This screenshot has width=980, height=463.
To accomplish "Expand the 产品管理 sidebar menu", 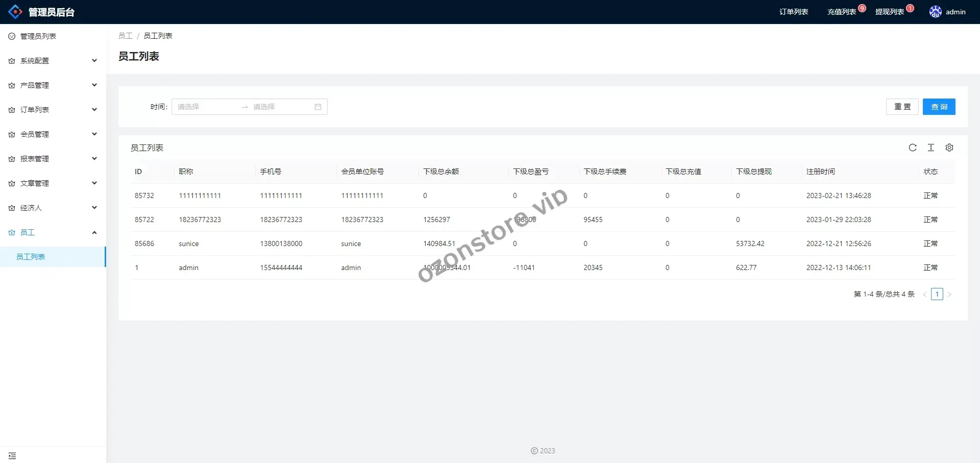I will (x=53, y=85).
